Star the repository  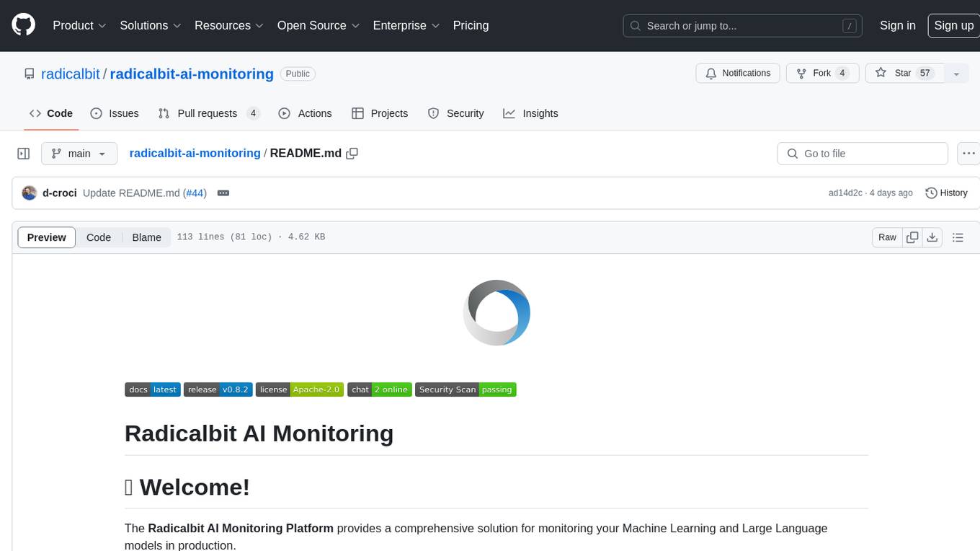coord(905,74)
